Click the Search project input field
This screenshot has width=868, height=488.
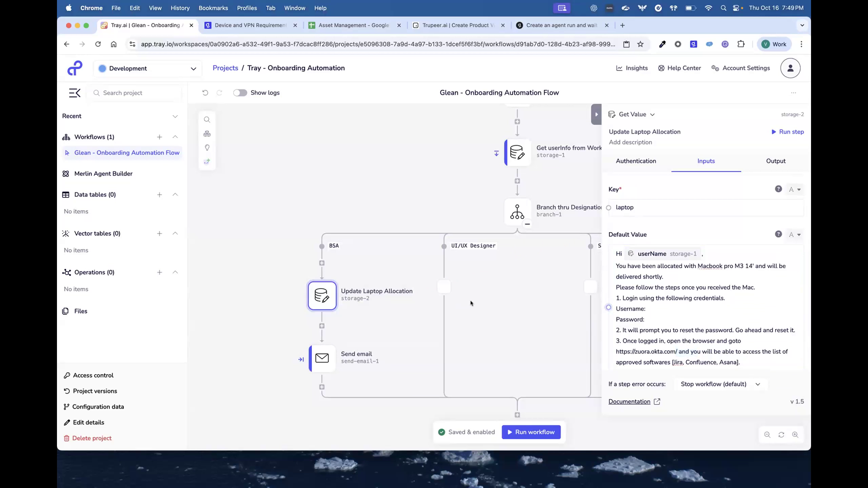135,93
